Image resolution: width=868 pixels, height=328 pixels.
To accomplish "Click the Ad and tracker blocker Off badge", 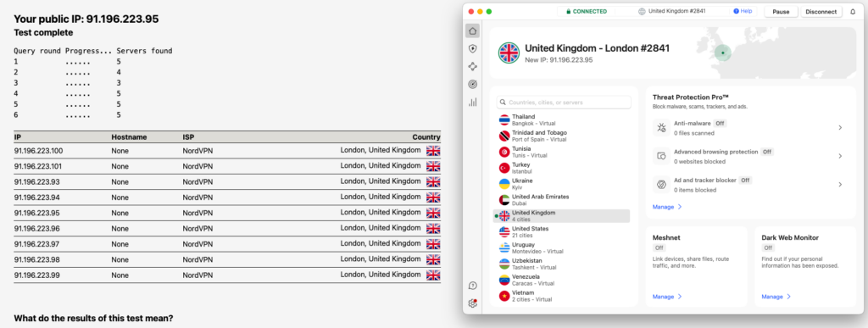I will pos(746,181).
